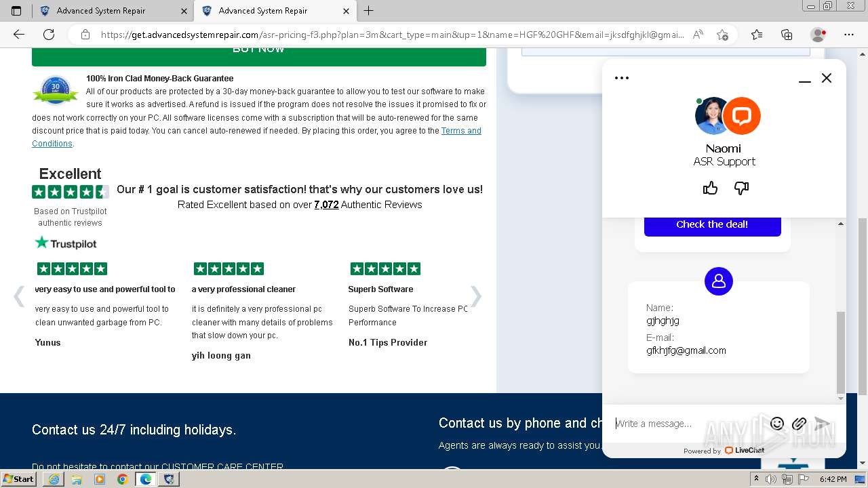Toggle Read aloud icon in address bar
Screen dimensions: 868x488
point(698,35)
